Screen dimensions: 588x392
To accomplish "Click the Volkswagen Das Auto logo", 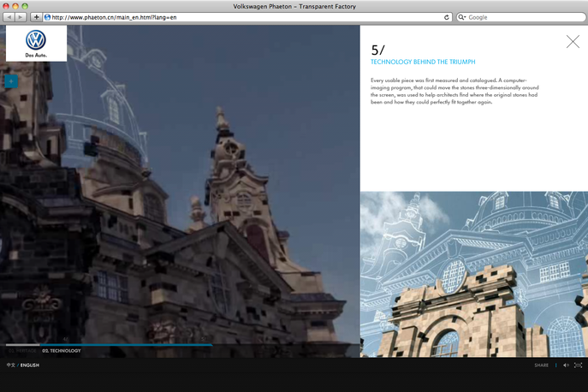I will [x=36, y=43].
